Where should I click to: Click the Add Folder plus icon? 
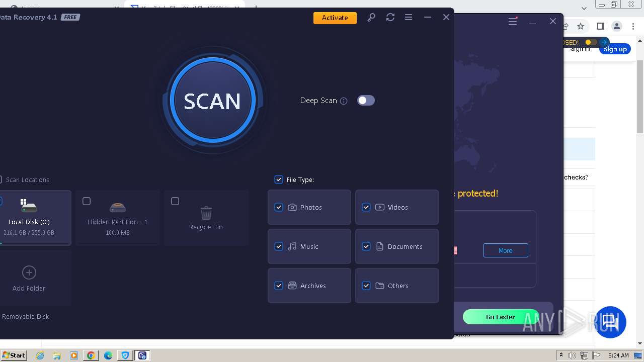pos(29,273)
